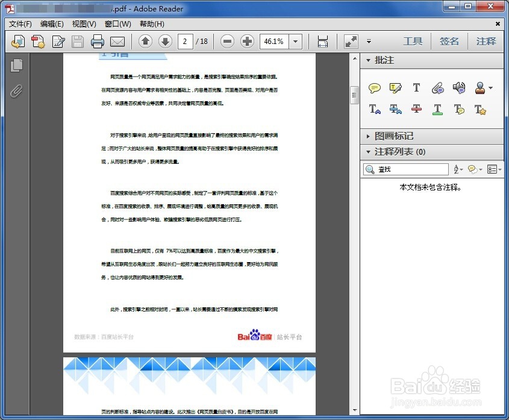The height and width of the screenshot is (420, 509).
Task: Open the zoom percentage dropdown
Action: (295, 42)
